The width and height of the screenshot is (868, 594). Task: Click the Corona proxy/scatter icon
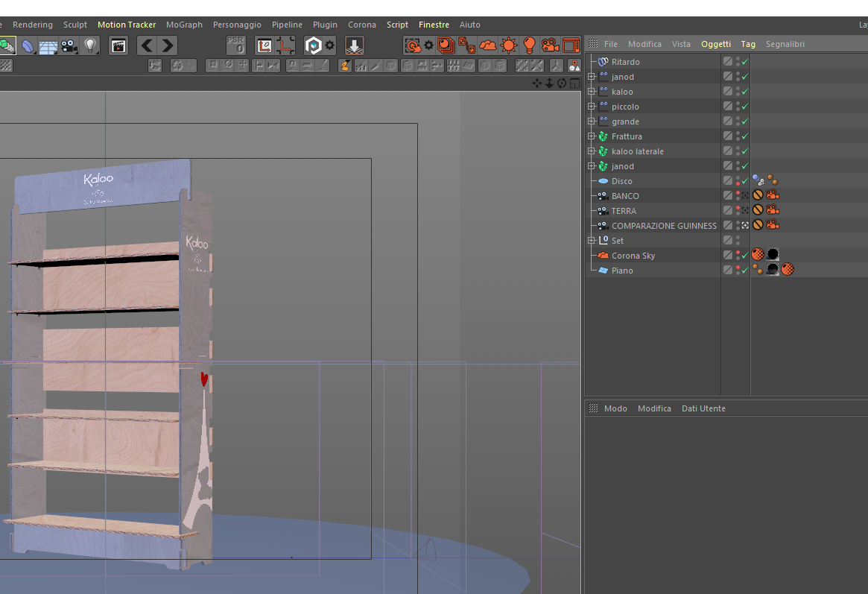[x=466, y=45]
